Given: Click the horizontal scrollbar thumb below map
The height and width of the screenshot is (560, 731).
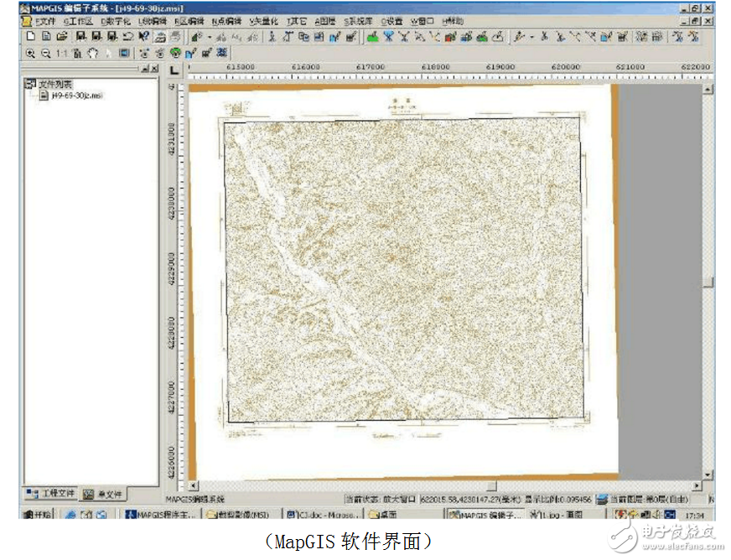Looking at the screenshot, I should click(x=491, y=485).
